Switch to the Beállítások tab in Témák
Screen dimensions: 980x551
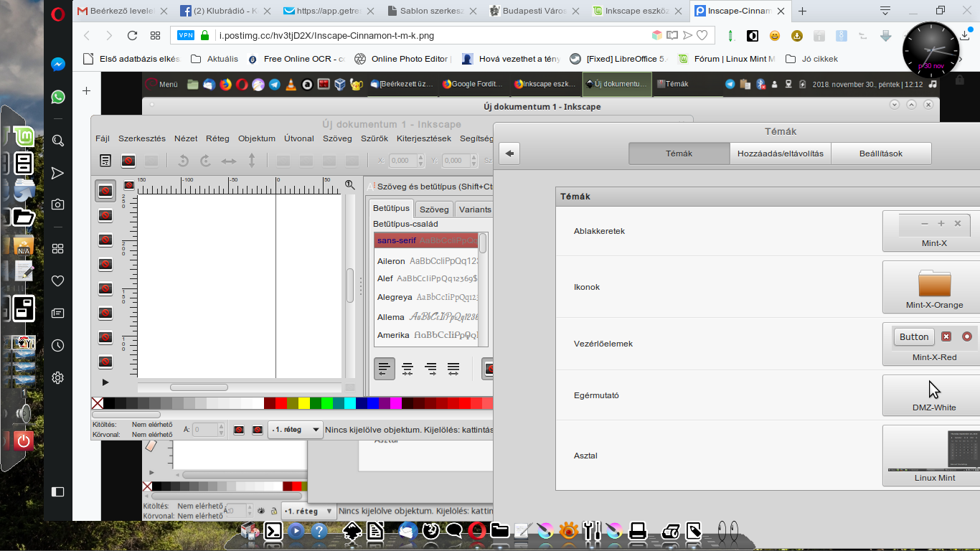pyautogui.click(x=881, y=154)
